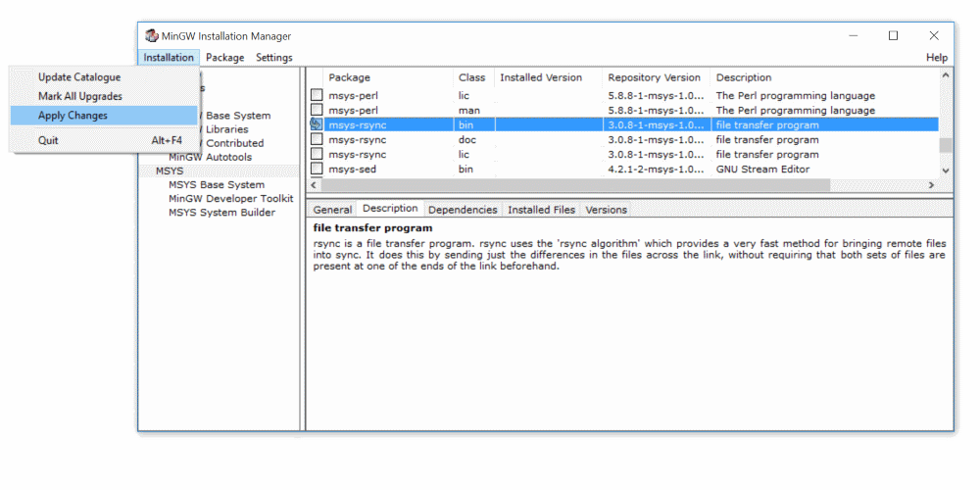
Task: Click the repository version in the msys-rsync lic row
Action: pyautogui.click(x=657, y=155)
